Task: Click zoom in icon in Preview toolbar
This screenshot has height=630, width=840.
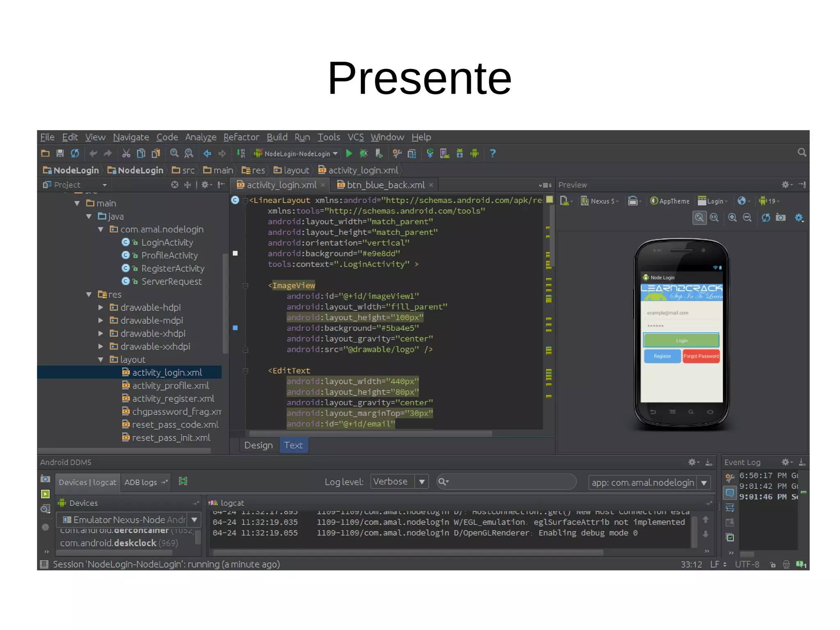Action: click(732, 218)
